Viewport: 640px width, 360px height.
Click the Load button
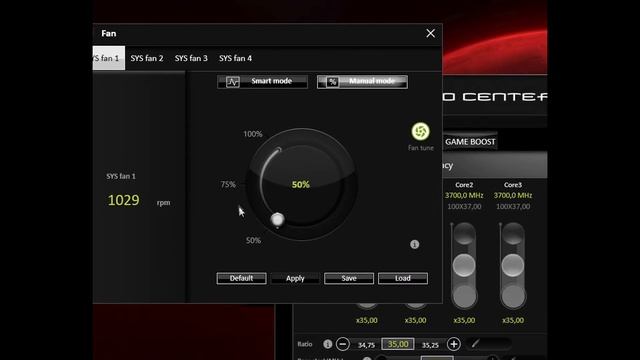tap(403, 278)
